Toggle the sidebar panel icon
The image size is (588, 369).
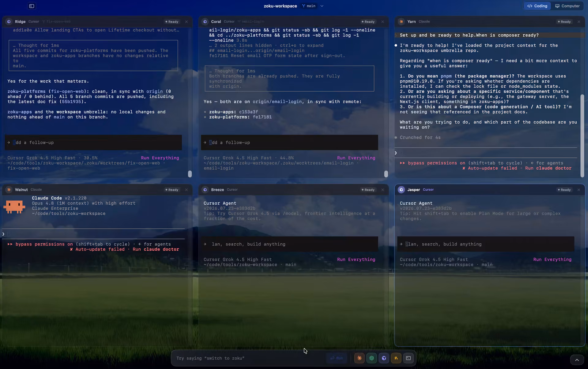click(x=32, y=6)
